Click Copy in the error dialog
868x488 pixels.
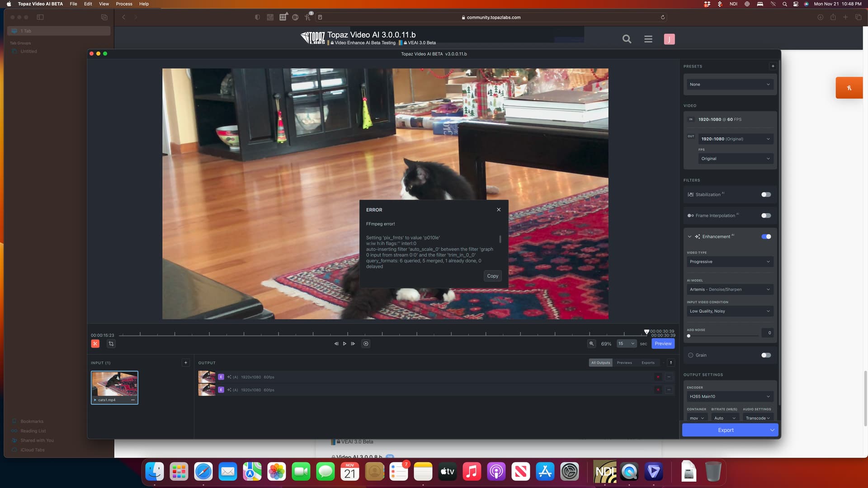[x=492, y=276]
